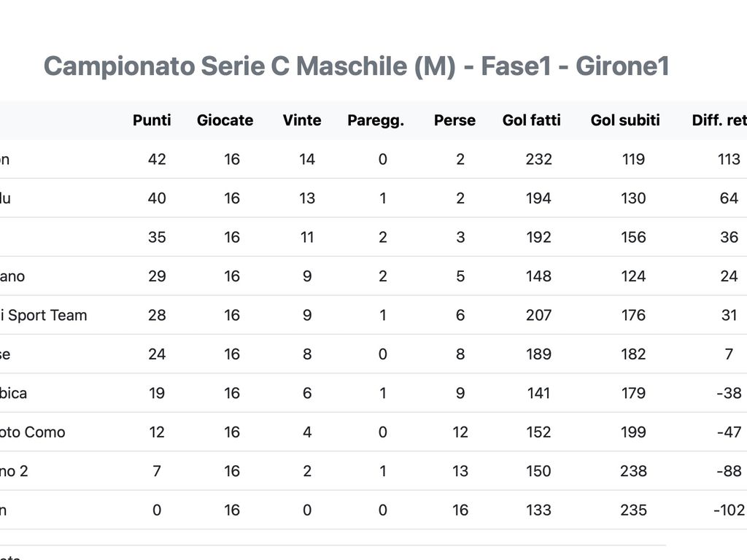747x560 pixels.
Task: Click the Gol subiti column header
Action: point(625,120)
